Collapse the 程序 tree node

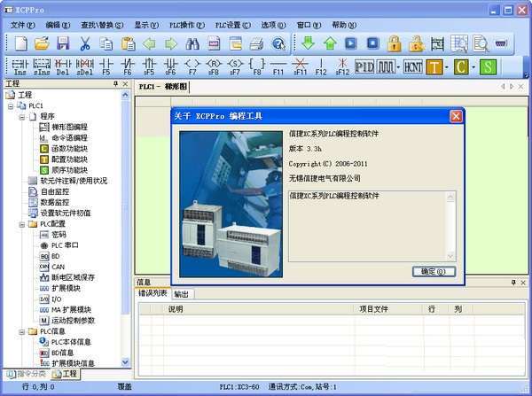coord(22,117)
